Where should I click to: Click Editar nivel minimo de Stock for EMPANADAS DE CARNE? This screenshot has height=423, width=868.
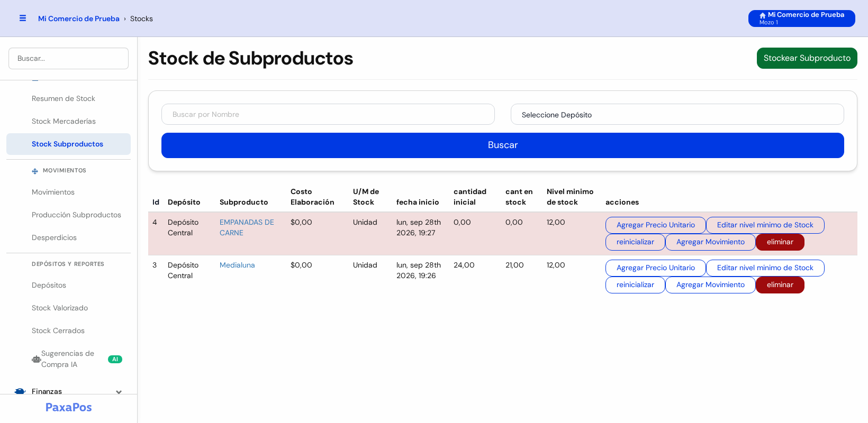coord(765,225)
